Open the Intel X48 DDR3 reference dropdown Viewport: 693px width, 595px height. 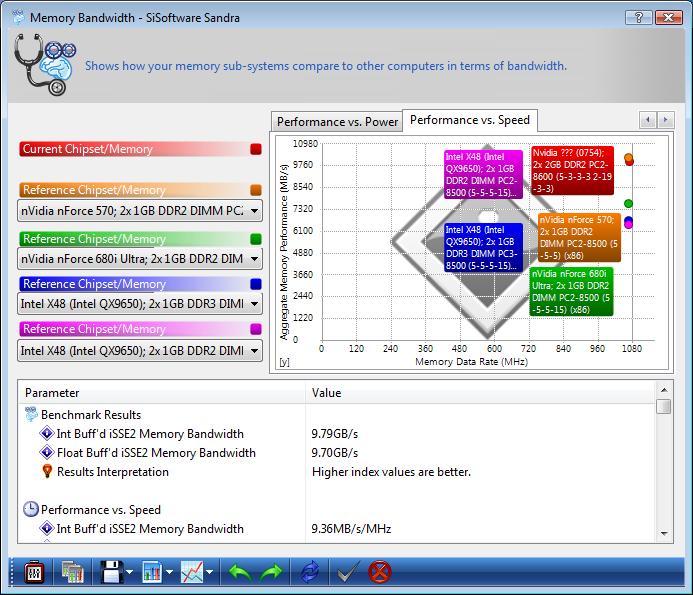(140, 304)
